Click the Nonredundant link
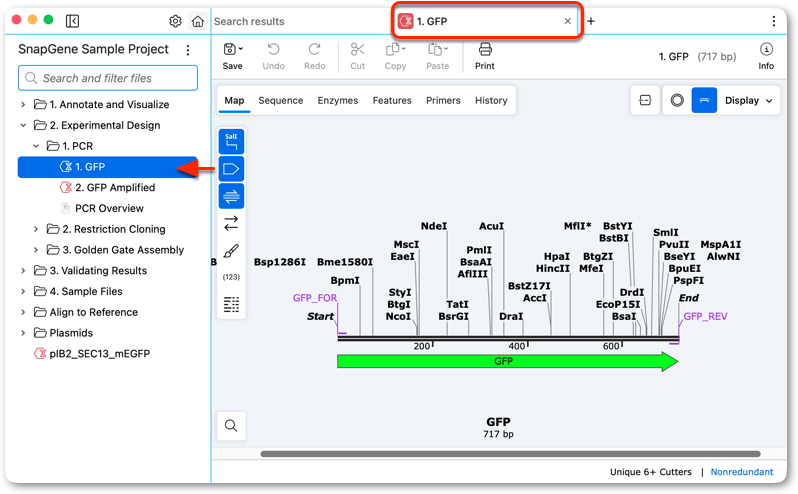798x494 pixels. (x=742, y=472)
